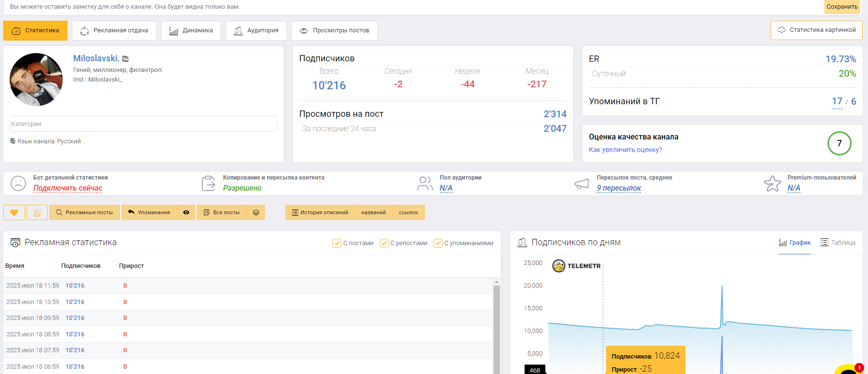Screen dimensions: 868x374
Task: Click the ER value 19.73%
Action: [841, 59]
